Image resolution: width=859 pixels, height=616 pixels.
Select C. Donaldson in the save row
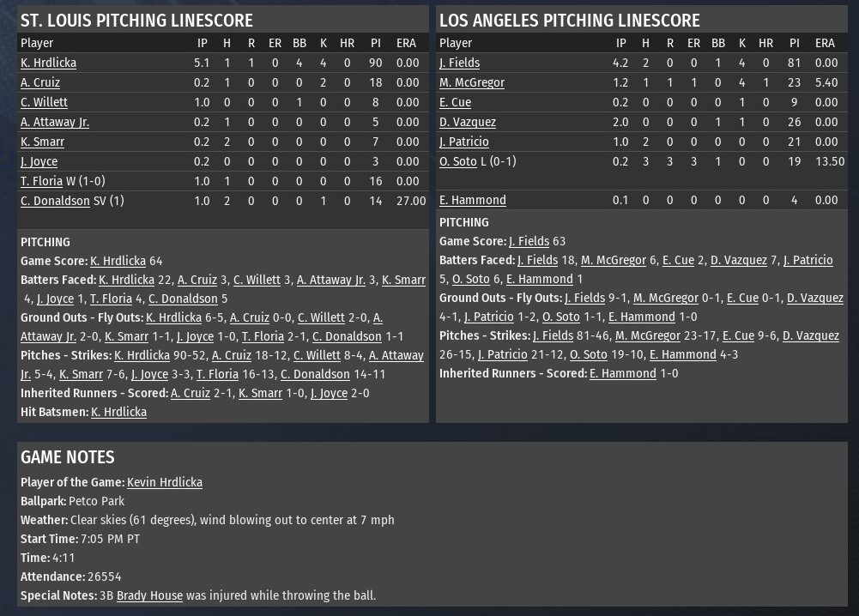55,201
